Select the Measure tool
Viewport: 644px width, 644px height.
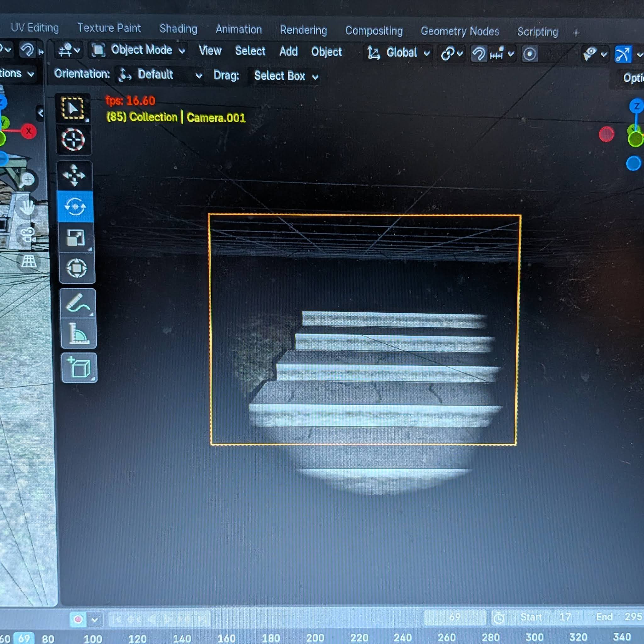79,333
